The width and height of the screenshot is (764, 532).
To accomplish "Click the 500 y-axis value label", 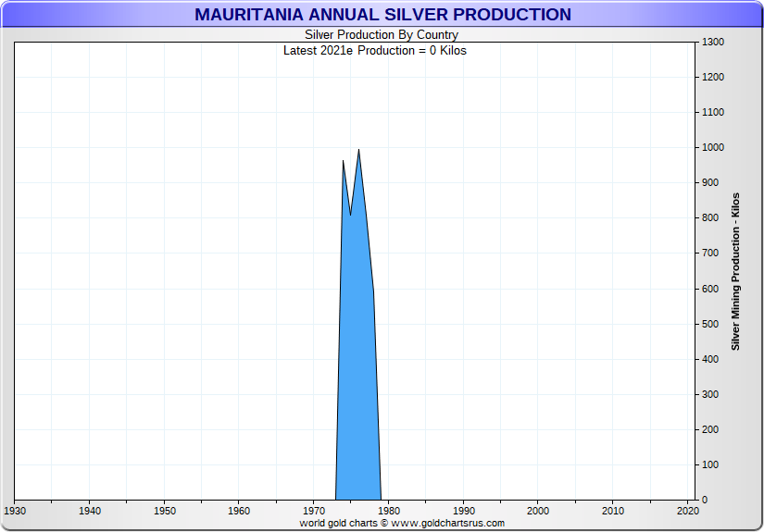I will [709, 325].
